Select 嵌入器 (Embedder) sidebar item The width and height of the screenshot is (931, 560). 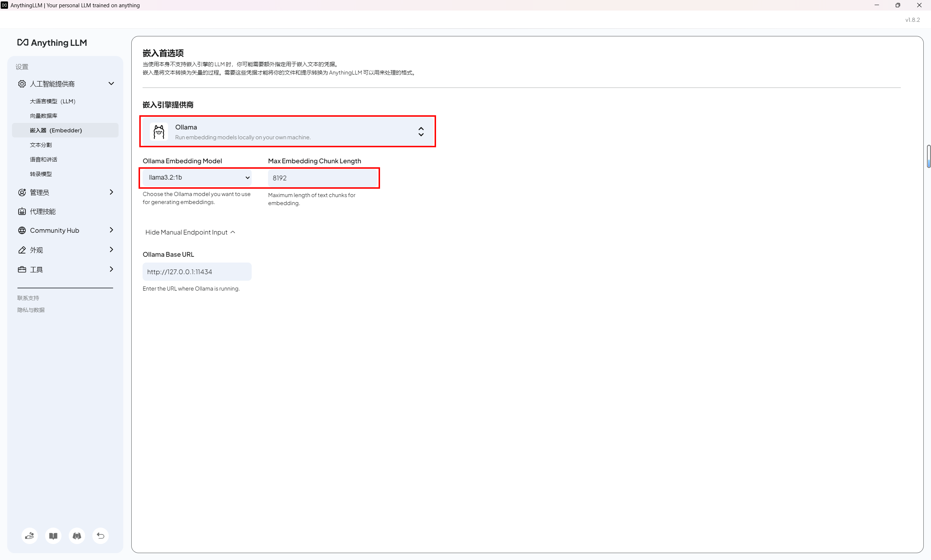click(65, 130)
